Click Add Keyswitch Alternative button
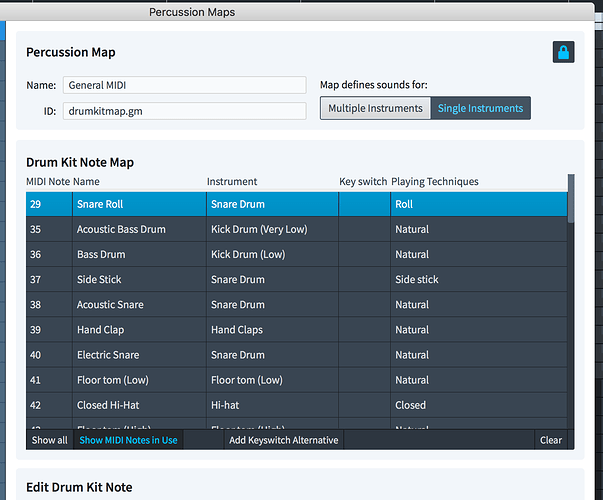Screen dimensions: 603x500 [x=284, y=440]
